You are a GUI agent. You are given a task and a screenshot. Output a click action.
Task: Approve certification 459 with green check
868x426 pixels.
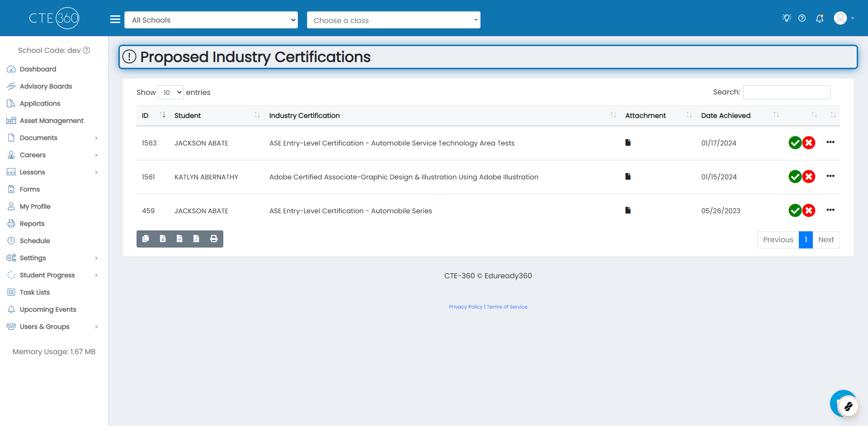pos(795,211)
